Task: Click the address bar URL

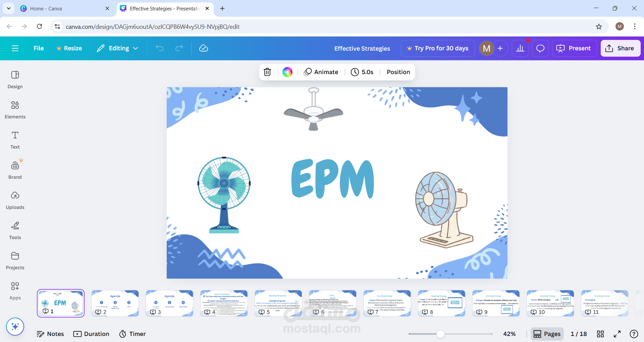Action: pos(153,26)
